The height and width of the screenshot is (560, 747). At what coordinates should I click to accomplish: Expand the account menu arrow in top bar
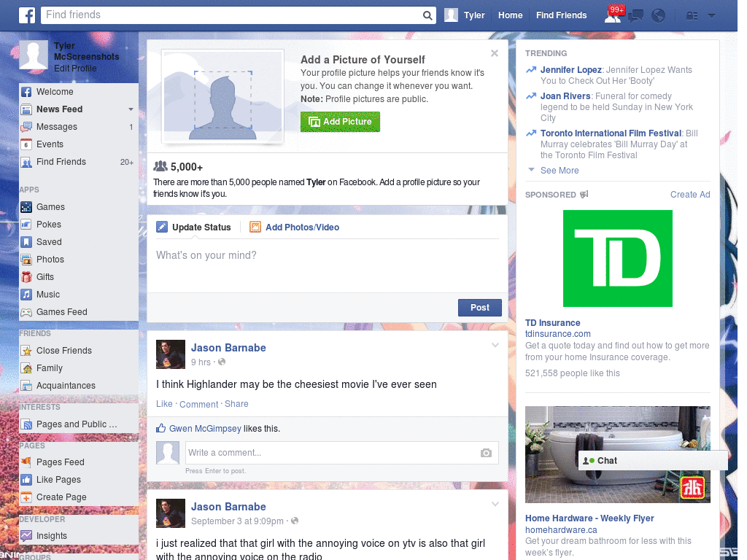(x=711, y=16)
